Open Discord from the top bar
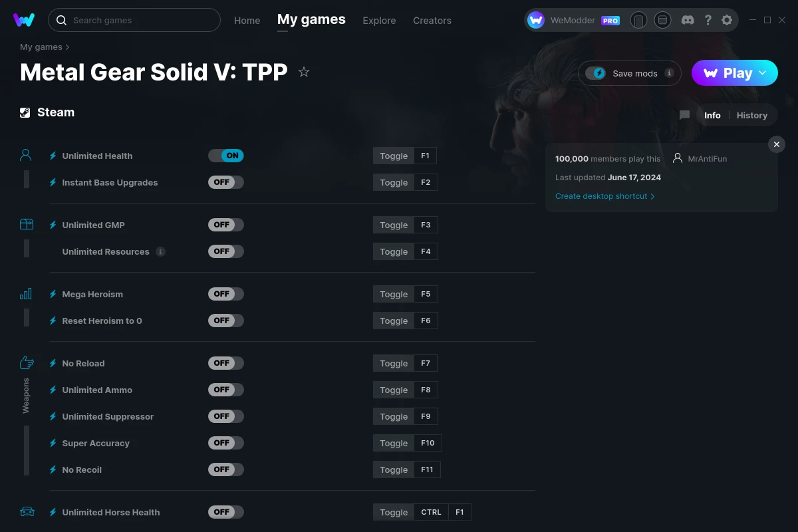Screen dimensions: 798x532 pyautogui.click(x=688, y=20)
